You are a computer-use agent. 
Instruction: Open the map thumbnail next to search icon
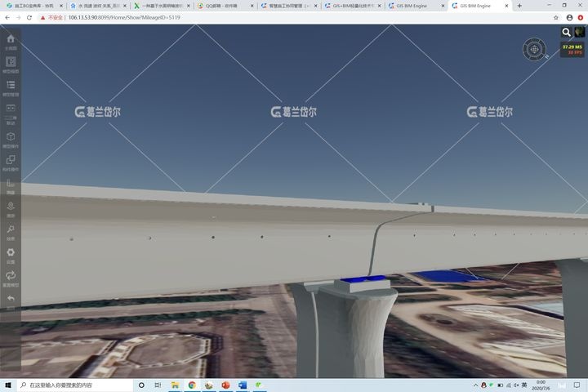point(579,33)
